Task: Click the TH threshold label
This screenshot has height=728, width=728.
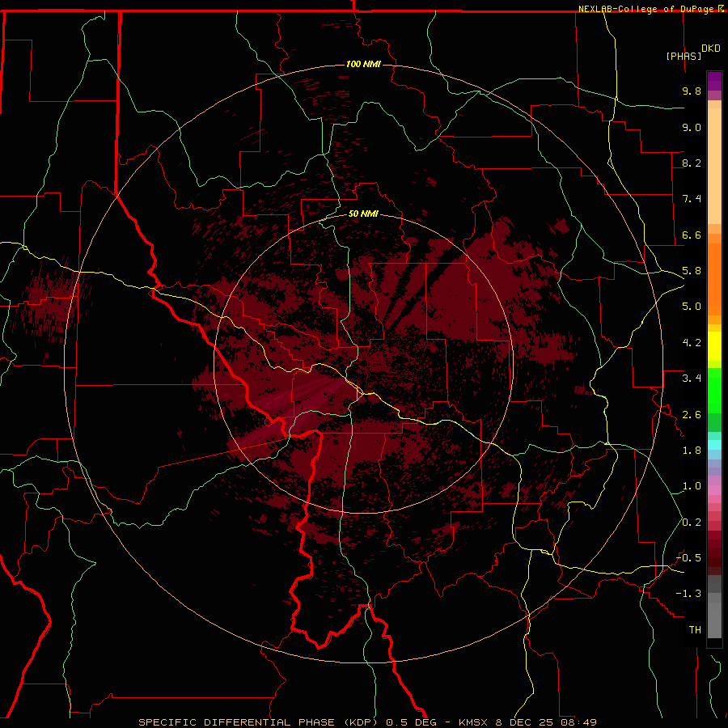Action: 695,630
